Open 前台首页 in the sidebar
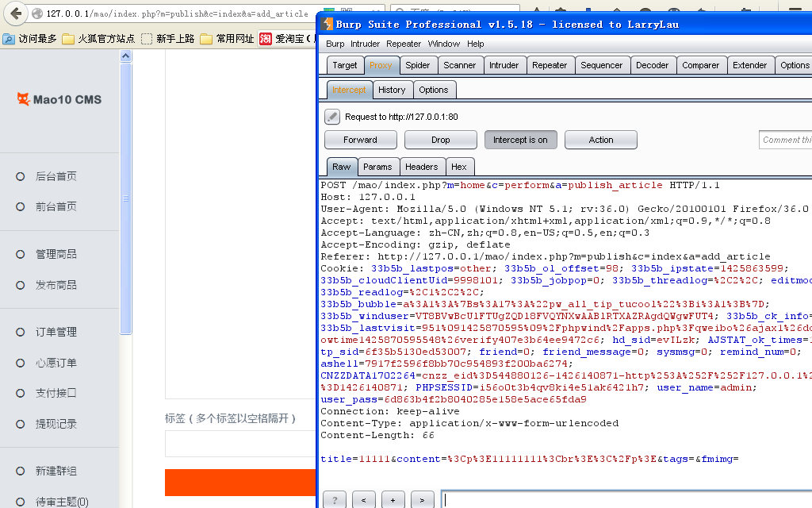The height and width of the screenshot is (508, 812). coord(56,207)
